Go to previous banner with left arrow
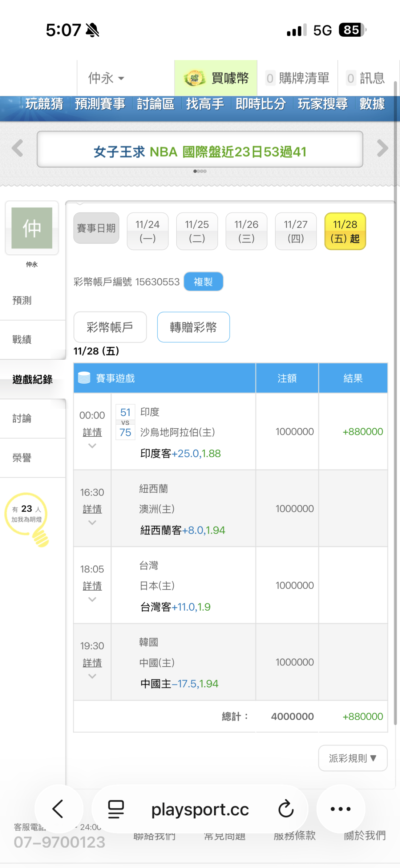Viewport: 400px width, 868px height. [x=17, y=148]
